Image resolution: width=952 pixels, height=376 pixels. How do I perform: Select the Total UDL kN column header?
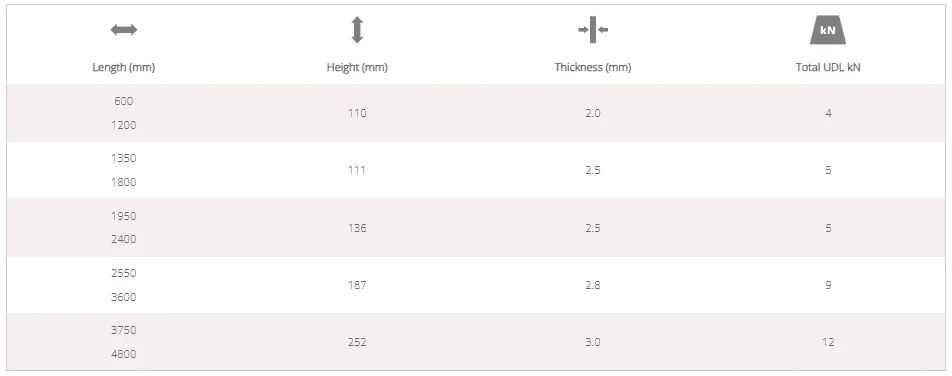point(828,67)
